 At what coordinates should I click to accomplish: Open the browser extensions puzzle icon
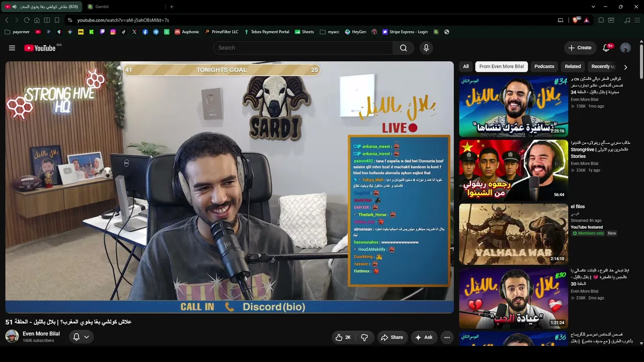[601, 20]
